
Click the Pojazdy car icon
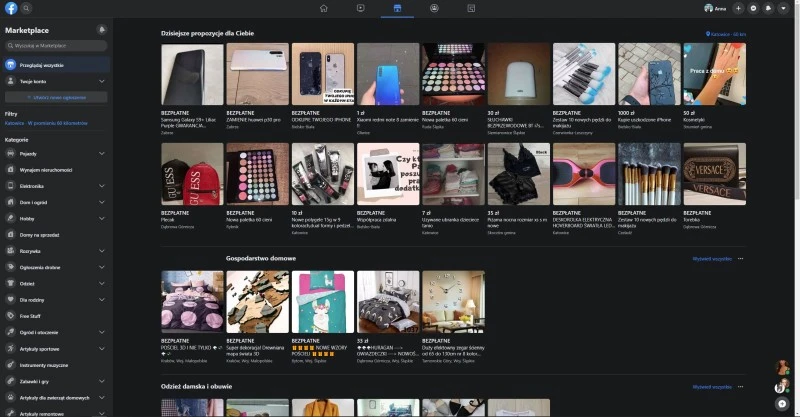click(10, 153)
